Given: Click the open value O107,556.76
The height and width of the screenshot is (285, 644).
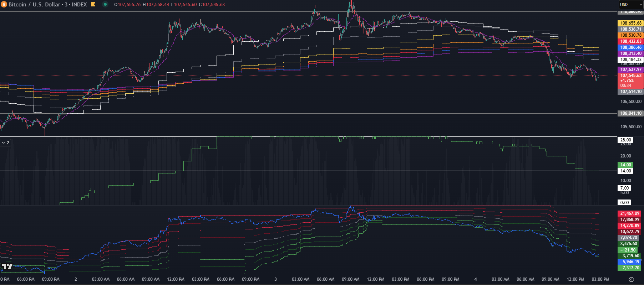Looking at the screenshot, I should [127, 5].
